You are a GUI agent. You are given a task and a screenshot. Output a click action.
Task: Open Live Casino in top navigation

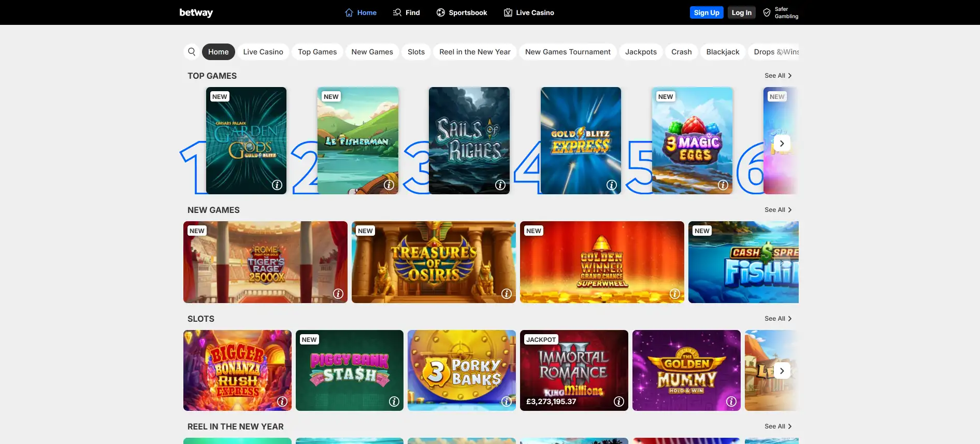[529, 12]
